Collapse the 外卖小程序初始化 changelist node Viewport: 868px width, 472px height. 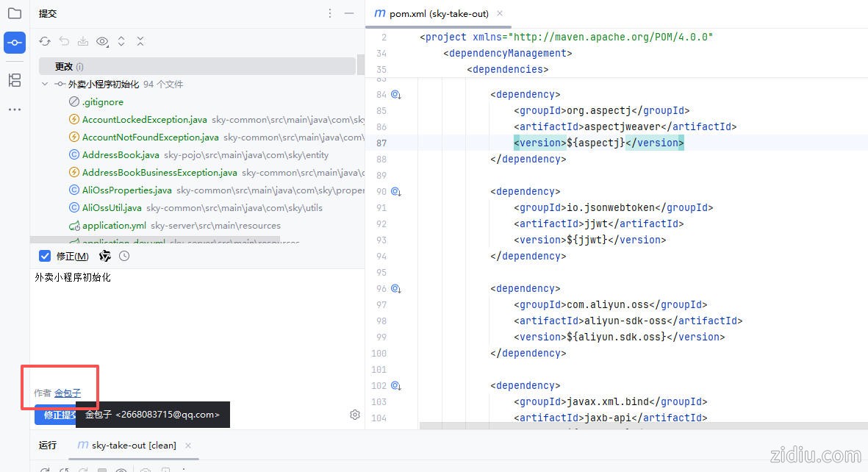[x=45, y=85]
